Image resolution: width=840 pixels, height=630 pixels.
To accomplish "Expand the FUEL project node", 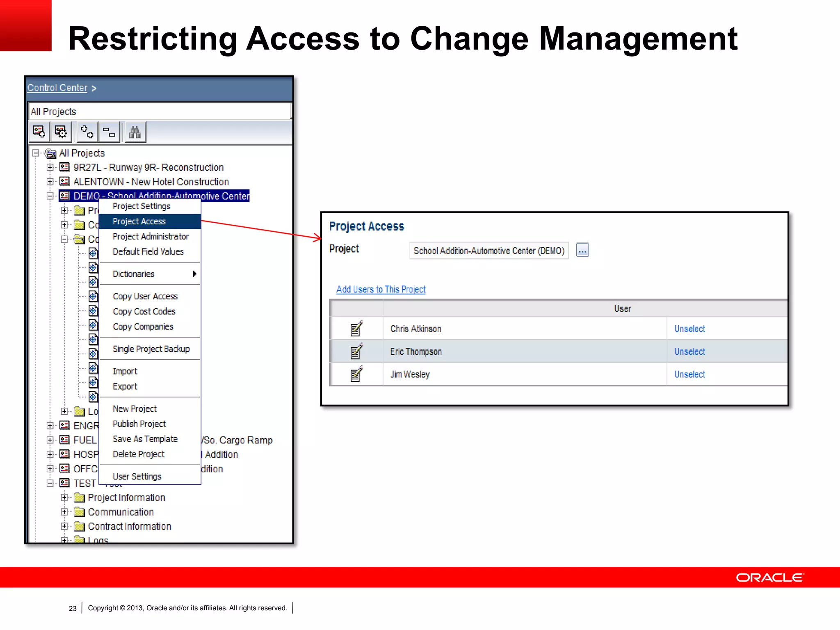I will tap(50, 440).
